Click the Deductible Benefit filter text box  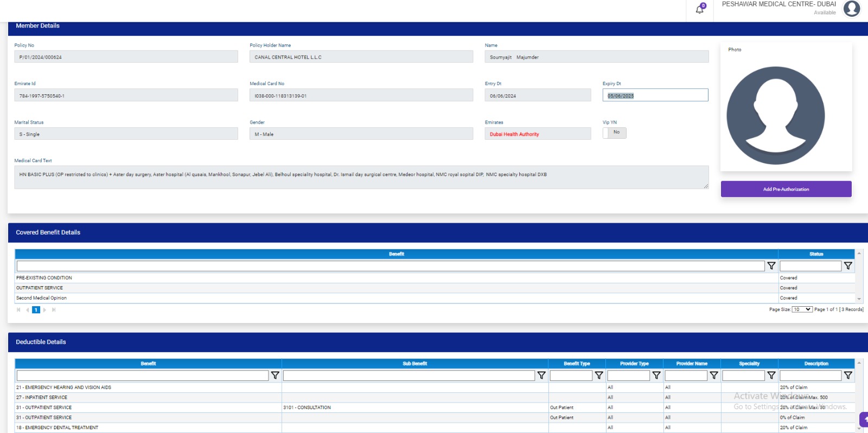(142, 376)
